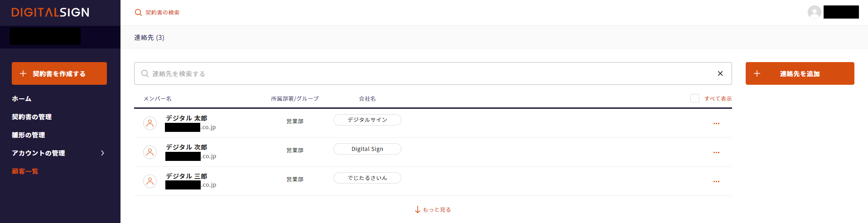
Task: Open the options menu for デジタル 三郎
Action: point(716,181)
